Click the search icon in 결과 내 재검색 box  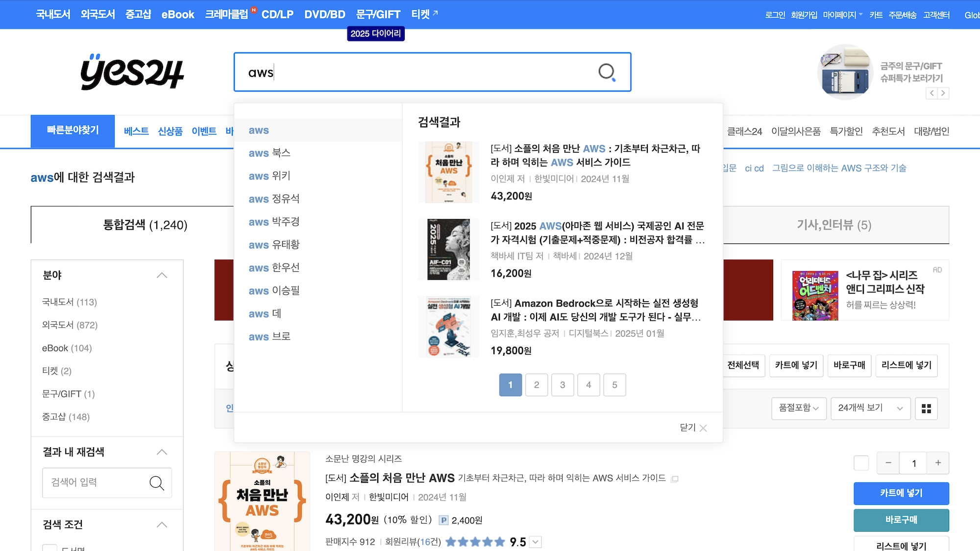pyautogui.click(x=156, y=483)
